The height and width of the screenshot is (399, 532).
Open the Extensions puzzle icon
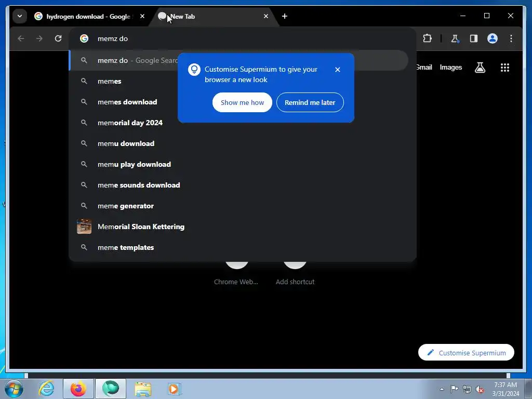[428, 38]
